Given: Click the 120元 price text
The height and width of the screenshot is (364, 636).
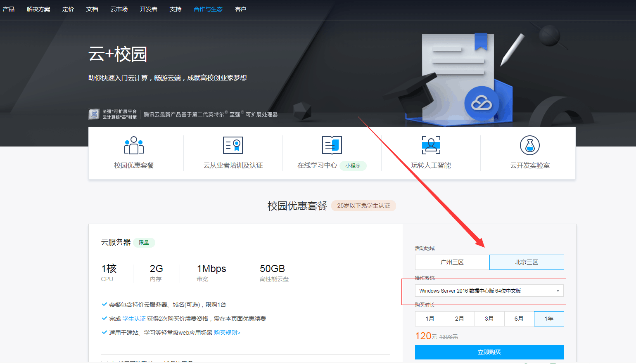Looking at the screenshot, I should [426, 336].
